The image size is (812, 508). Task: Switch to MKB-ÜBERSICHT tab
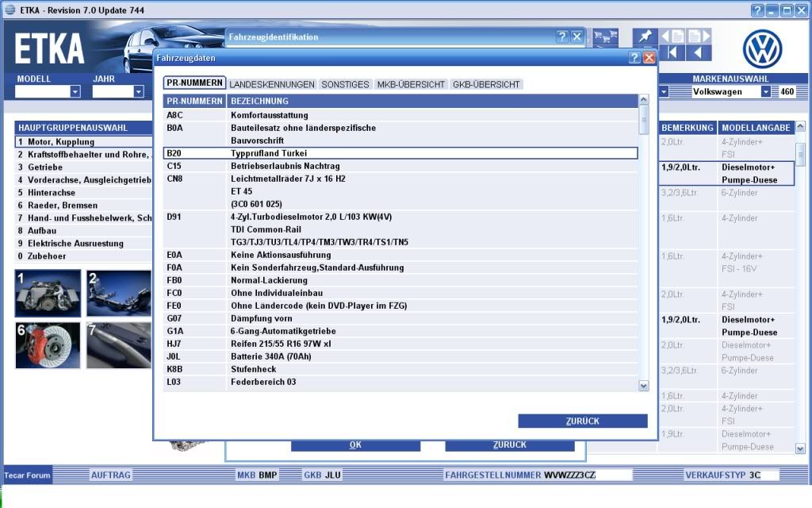point(411,84)
